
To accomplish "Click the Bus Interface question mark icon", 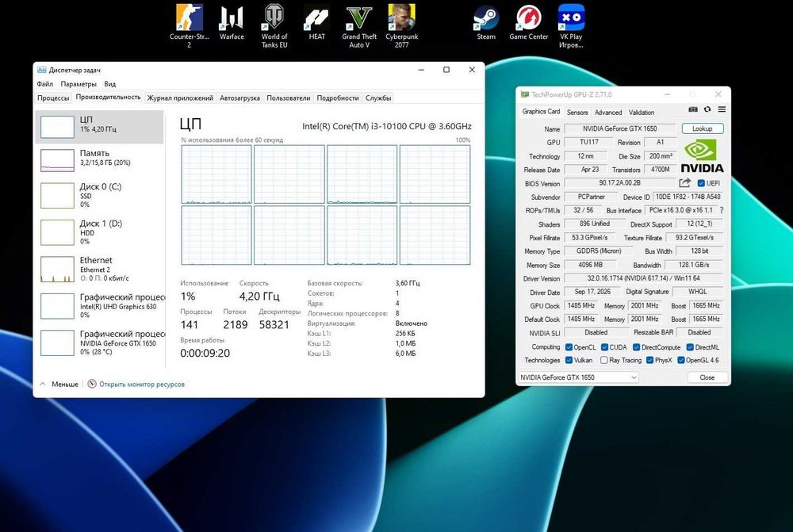I will coord(721,210).
